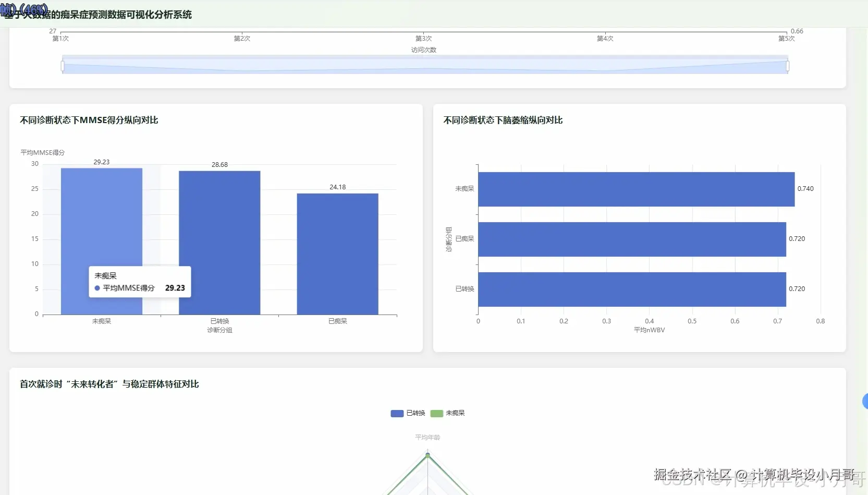868x495 pixels.
Task: Click the 已痴呆 category label under MMSE chart
Action: click(x=337, y=321)
